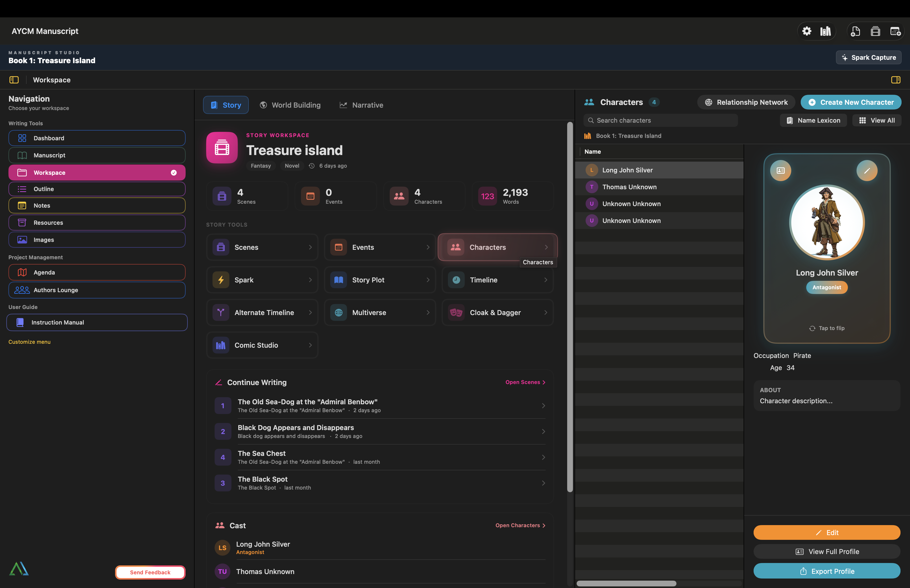Screen dimensions: 910x588
Task: Click the View All button
Action: click(x=877, y=120)
